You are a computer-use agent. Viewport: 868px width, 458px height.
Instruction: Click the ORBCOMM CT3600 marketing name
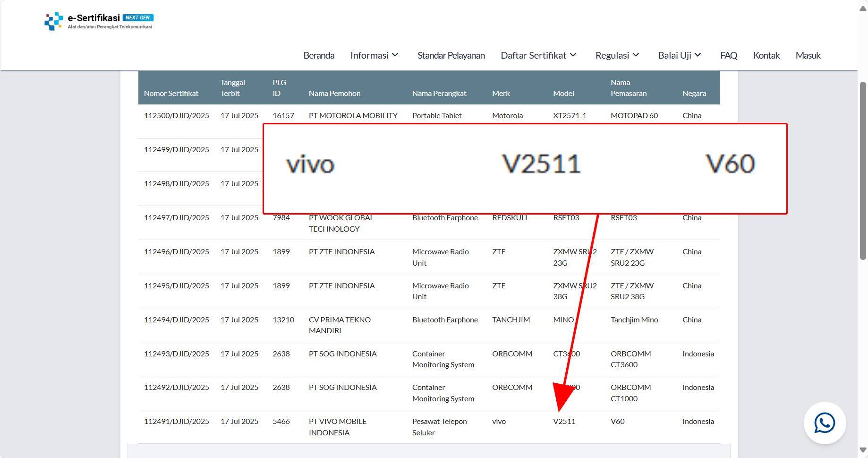[630, 359]
